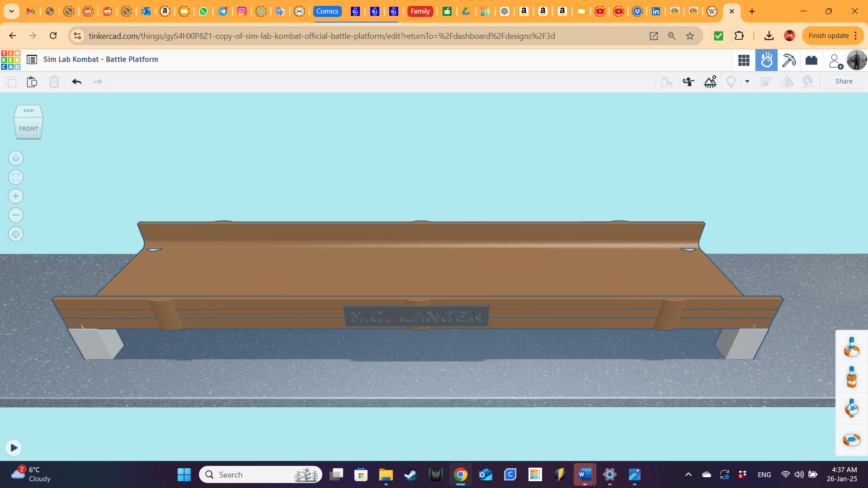868x488 pixels.
Task: Open the design properties list menu
Action: 32,59
